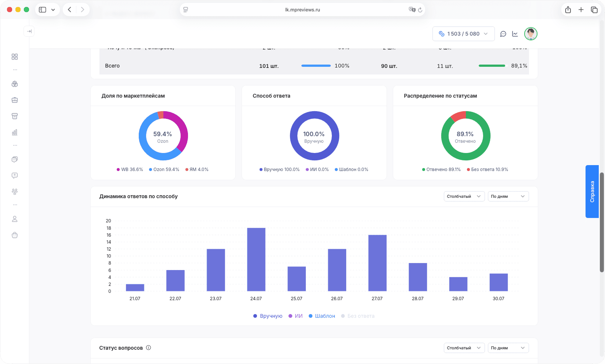Open the line chart statistics icon in the header
This screenshot has height=364, width=605.
coord(515,34)
